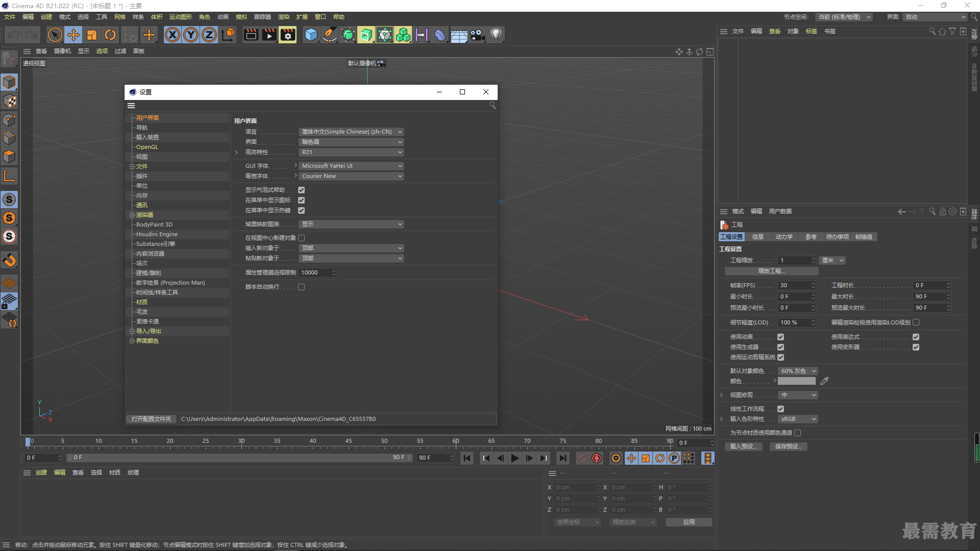The image size is (980, 551).
Task: Enable 脚本自动换行 checkbox
Action: (301, 287)
